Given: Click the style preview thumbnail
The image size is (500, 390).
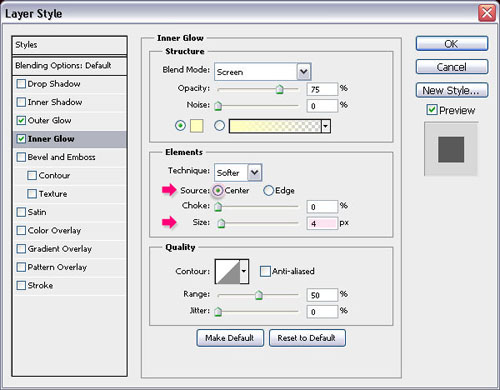Looking at the screenshot, I should (451, 149).
